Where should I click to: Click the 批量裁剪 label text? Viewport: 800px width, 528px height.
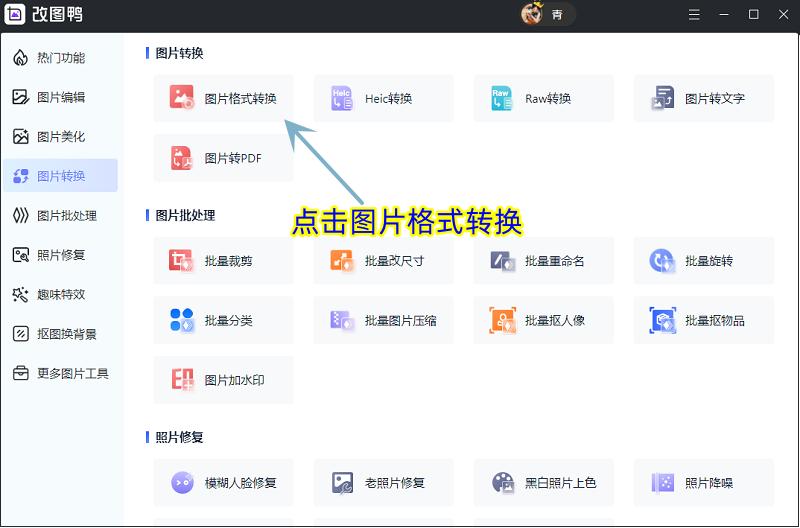tap(229, 261)
